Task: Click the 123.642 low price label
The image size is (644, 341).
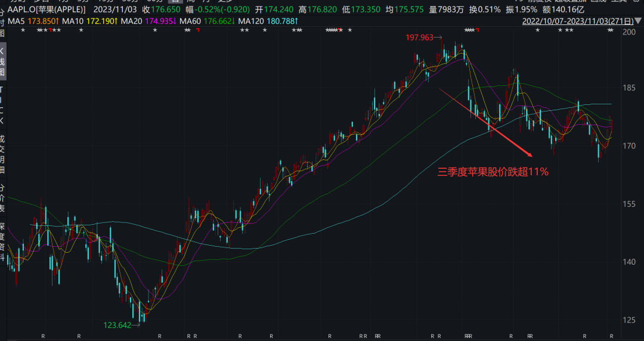Action: pyautogui.click(x=117, y=325)
